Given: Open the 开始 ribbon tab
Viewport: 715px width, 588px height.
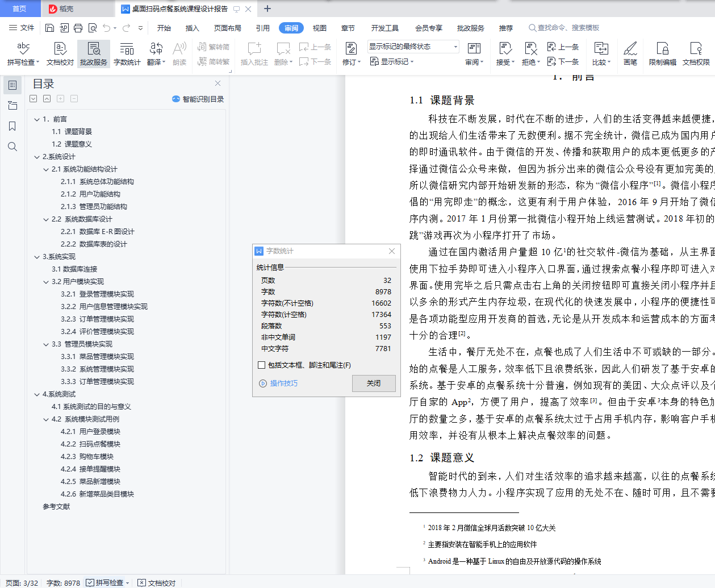Looking at the screenshot, I should [164, 28].
